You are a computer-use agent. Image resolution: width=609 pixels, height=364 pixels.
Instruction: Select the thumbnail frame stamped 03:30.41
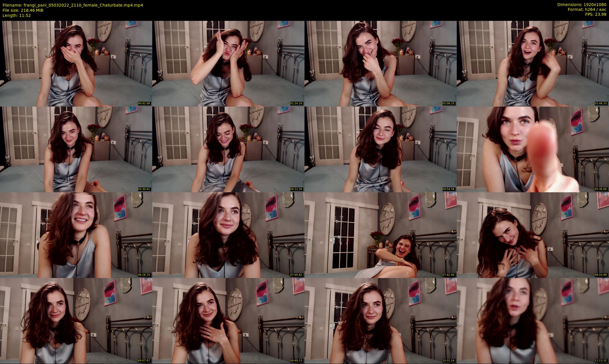(76, 149)
